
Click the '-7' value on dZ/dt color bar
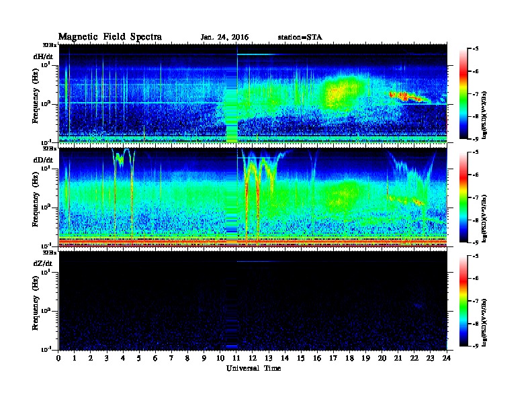coord(475,301)
